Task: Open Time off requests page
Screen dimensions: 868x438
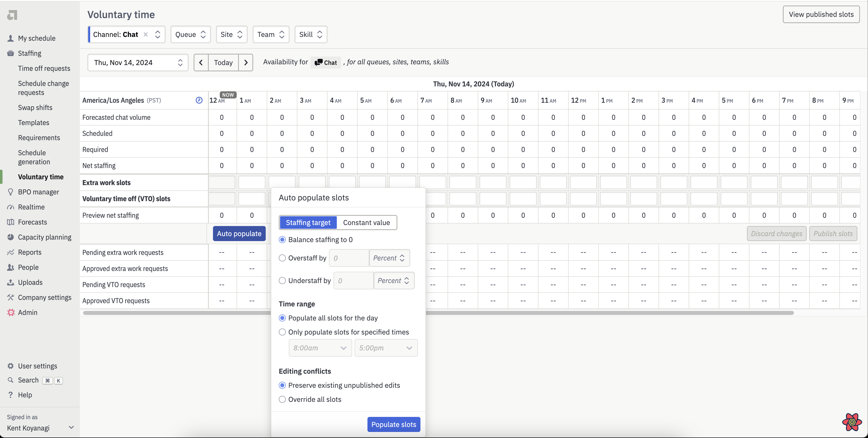Action: pyautogui.click(x=44, y=68)
